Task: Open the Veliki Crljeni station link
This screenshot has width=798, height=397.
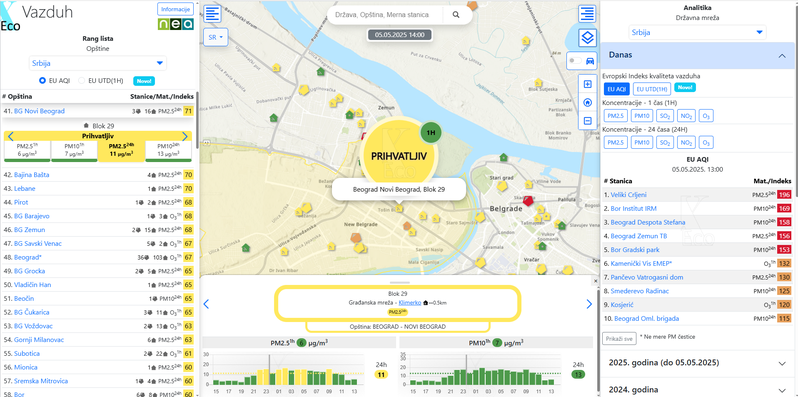Action: coord(629,194)
